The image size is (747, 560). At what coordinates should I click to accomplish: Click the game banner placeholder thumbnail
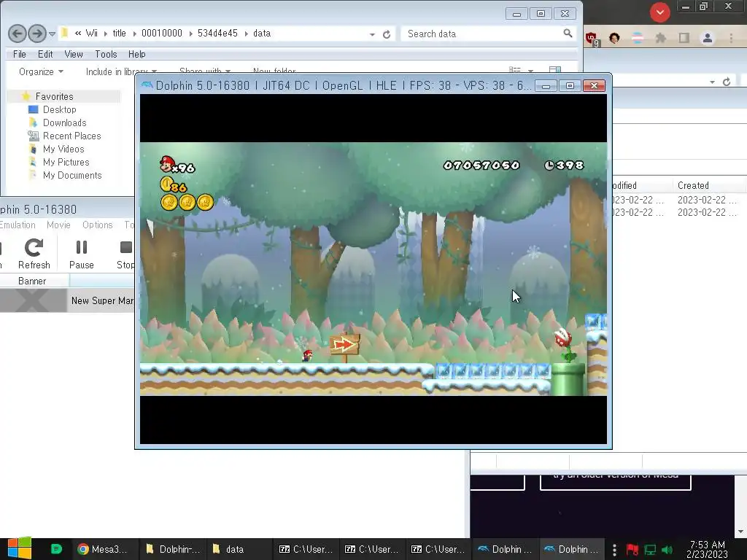point(32,301)
